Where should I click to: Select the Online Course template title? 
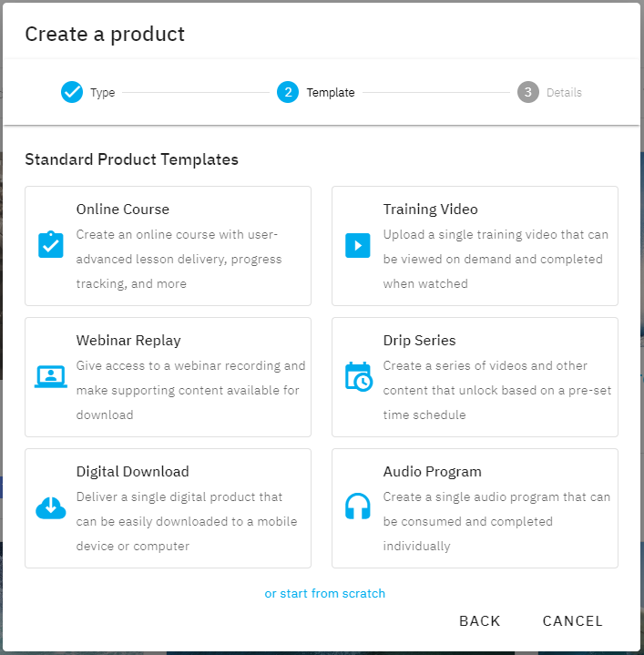[x=123, y=210]
